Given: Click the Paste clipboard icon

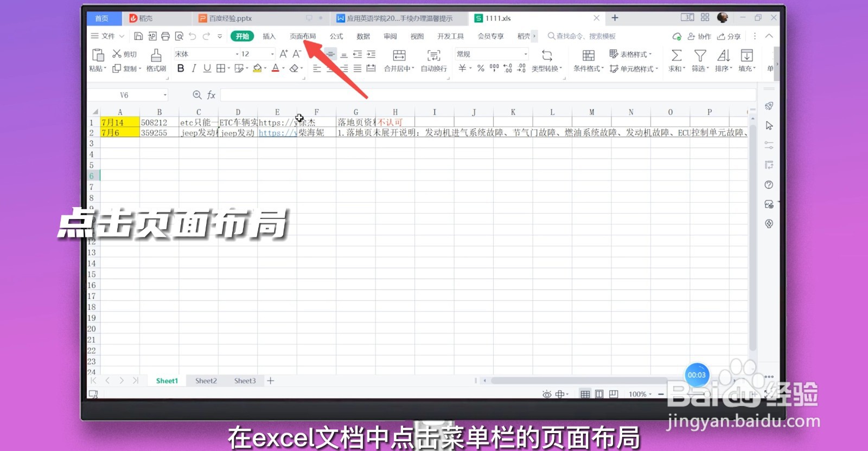Looking at the screenshot, I should [98, 55].
